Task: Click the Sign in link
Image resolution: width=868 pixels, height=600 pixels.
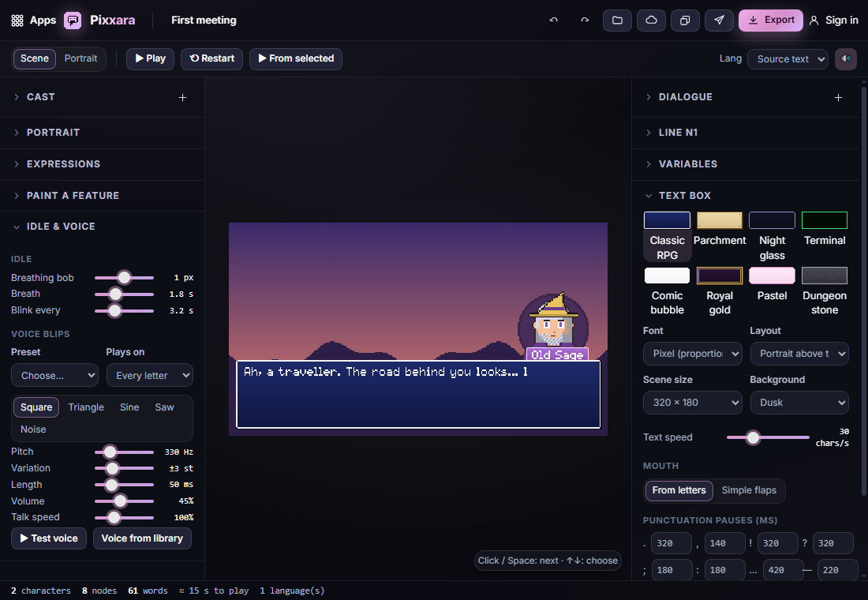Action: 841,21
